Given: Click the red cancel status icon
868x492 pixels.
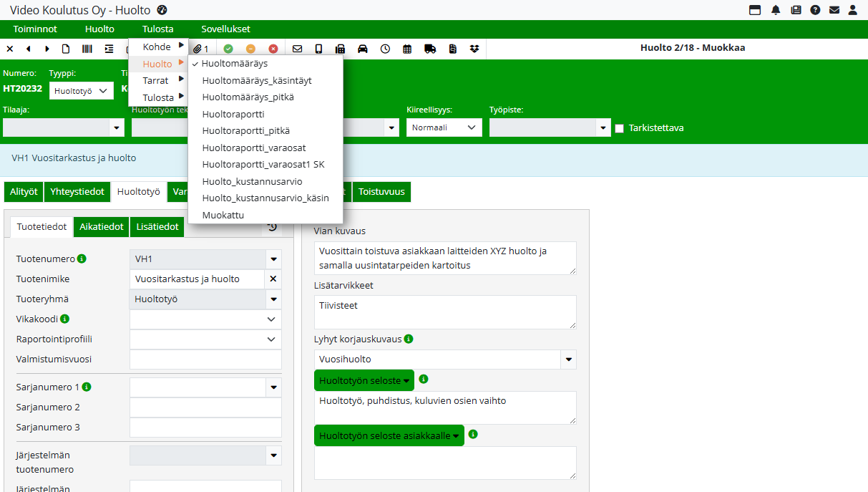Looking at the screenshot, I should pyautogui.click(x=273, y=49).
